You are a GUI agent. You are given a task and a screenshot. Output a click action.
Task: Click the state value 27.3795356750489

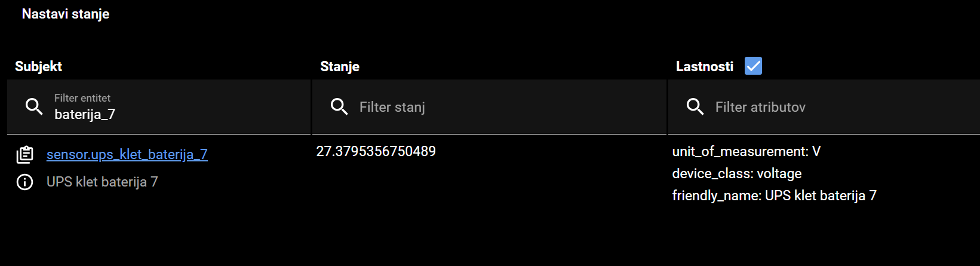tap(376, 151)
